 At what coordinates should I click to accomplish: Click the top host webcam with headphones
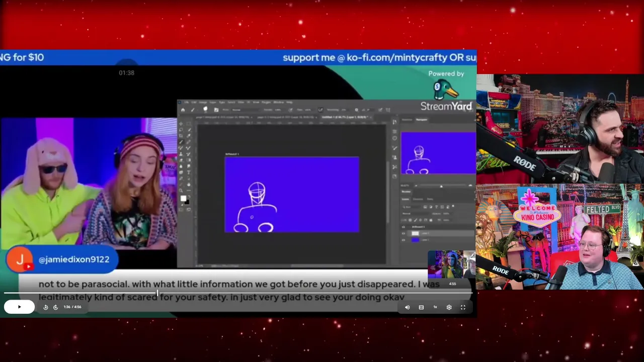(560, 129)
